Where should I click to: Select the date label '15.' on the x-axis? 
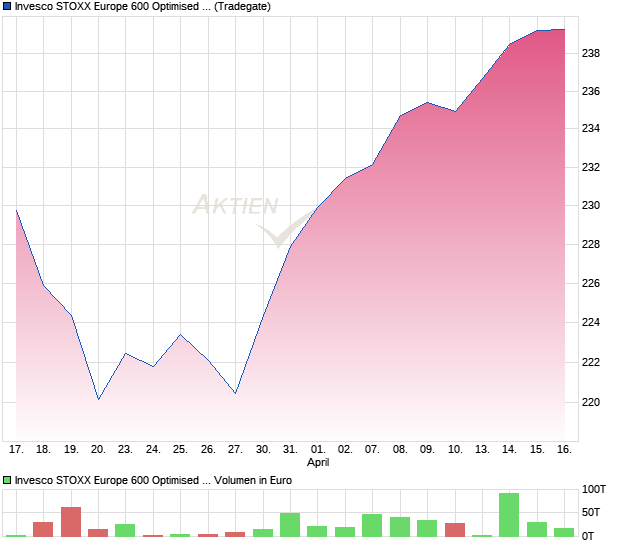point(537,450)
